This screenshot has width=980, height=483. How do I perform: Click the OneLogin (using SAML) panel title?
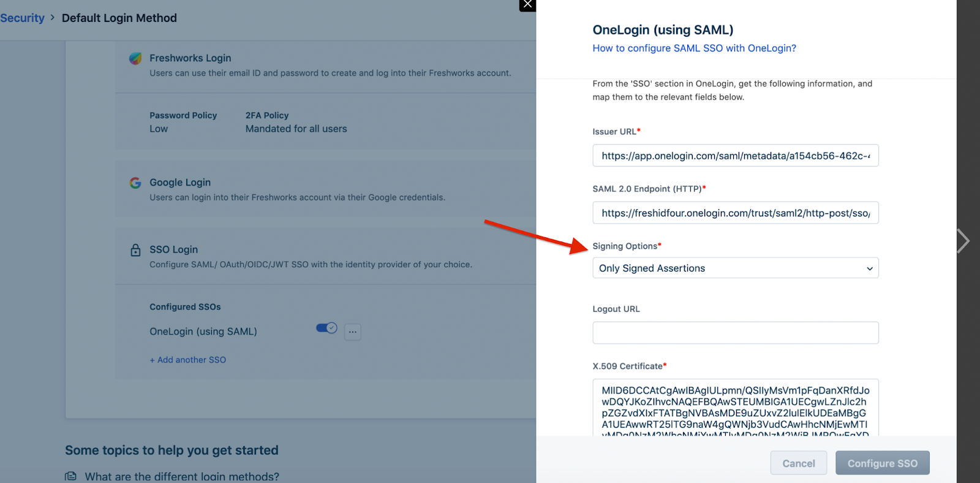click(663, 29)
